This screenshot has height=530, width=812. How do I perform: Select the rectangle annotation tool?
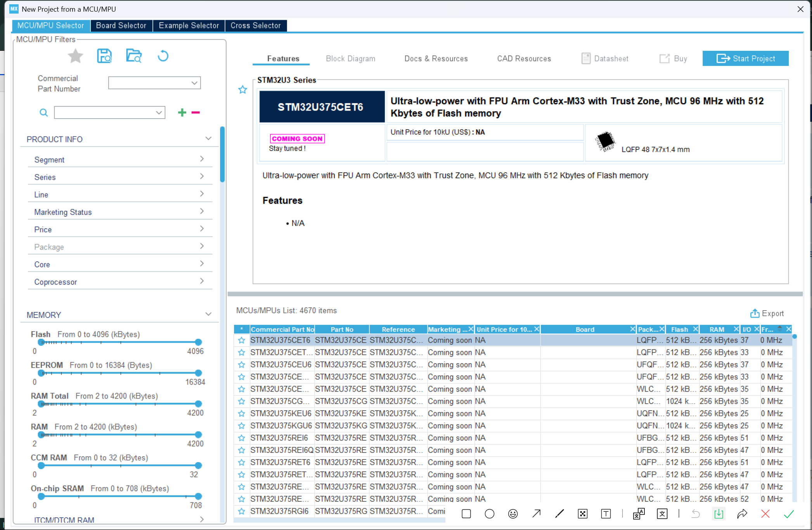point(466,514)
